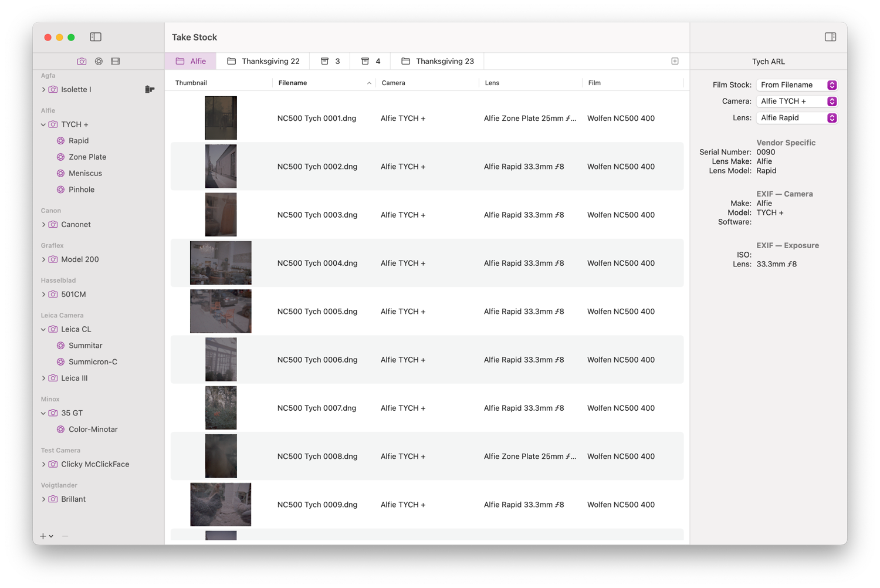This screenshot has height=588, width=880.
Task: Open the thumbnail for NC500 Tych 0004.dng
Action: tap(221, 262)
